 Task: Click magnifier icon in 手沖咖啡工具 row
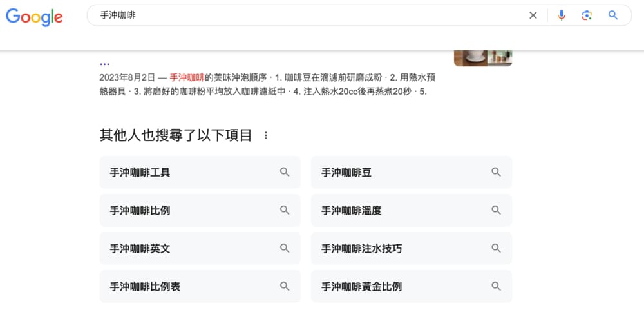pyautogui.click(x=285, y=172)
